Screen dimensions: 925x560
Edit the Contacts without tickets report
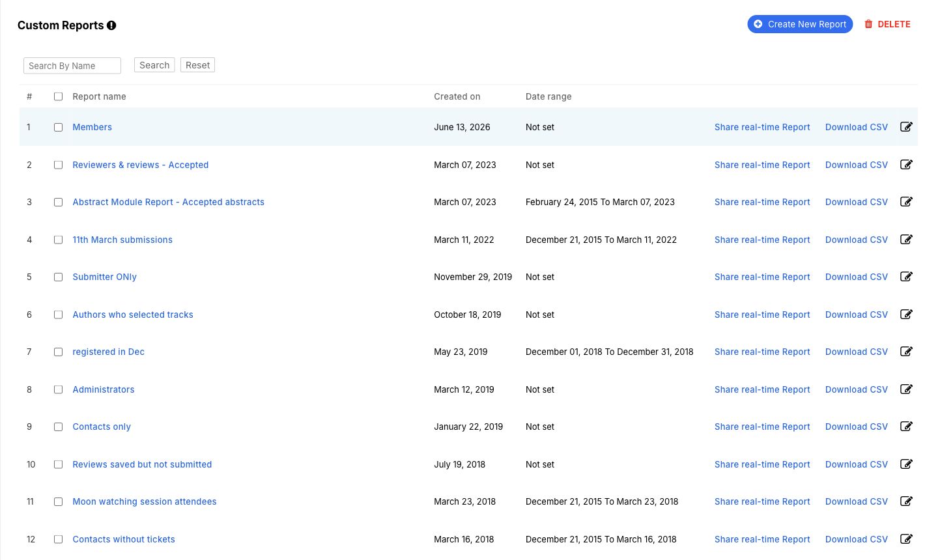coord(906,539)
